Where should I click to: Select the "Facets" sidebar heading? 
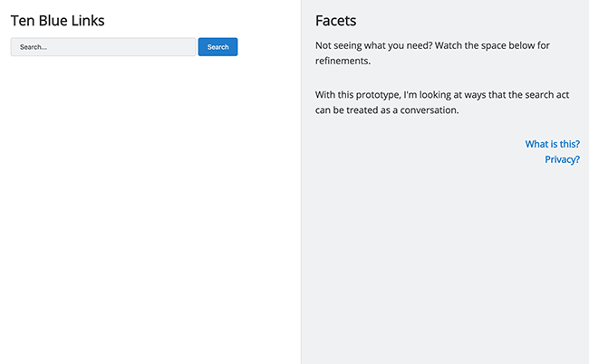[x=335, y=21]
